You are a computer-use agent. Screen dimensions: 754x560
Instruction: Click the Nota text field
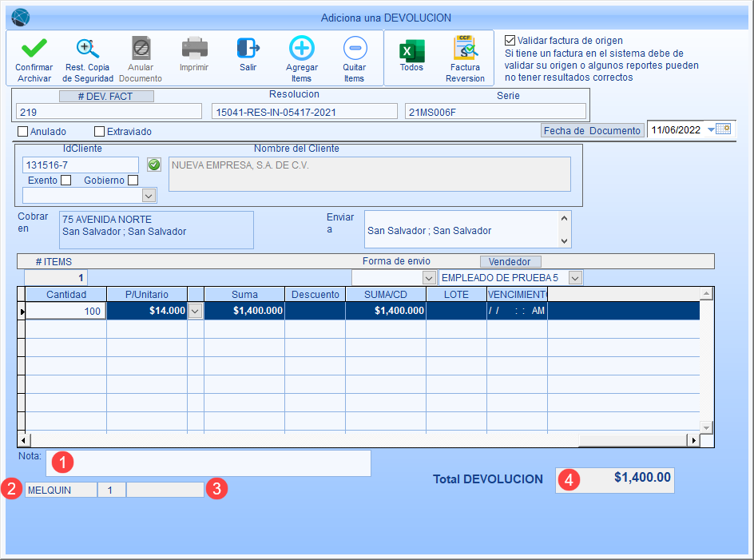click(x=208, y=463)
